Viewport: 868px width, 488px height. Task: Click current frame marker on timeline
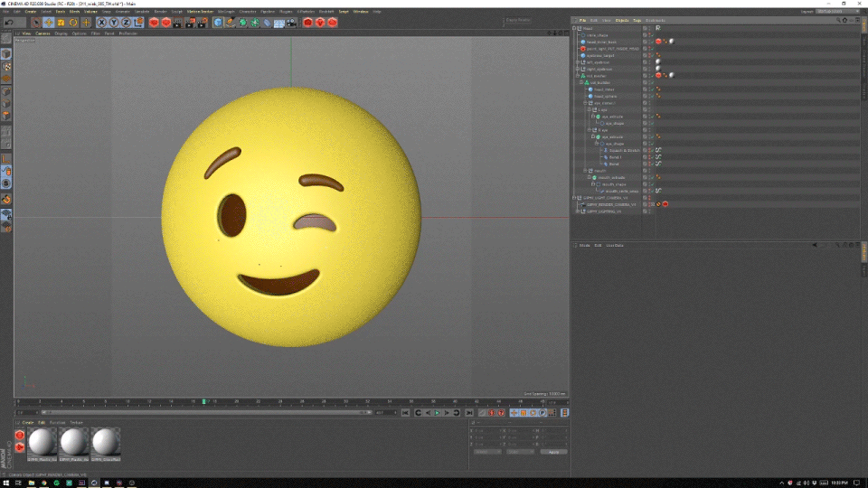coord(203,401)
